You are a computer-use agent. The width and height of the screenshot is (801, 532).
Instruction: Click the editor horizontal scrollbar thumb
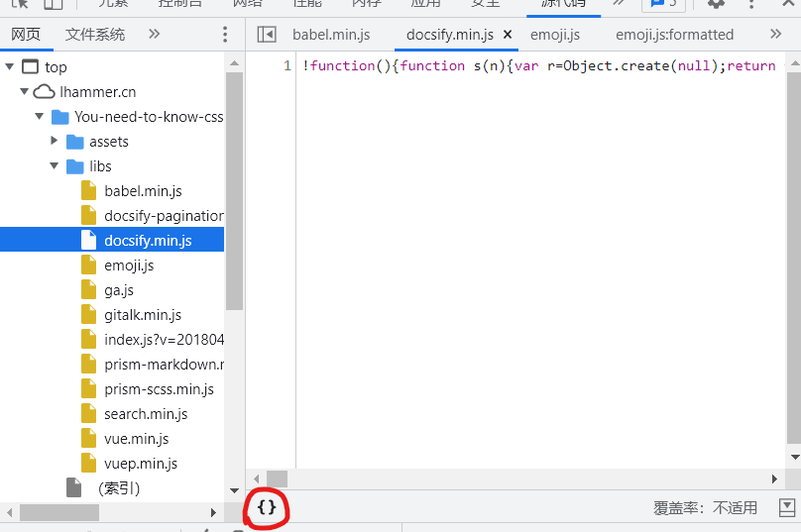(277, 479)
